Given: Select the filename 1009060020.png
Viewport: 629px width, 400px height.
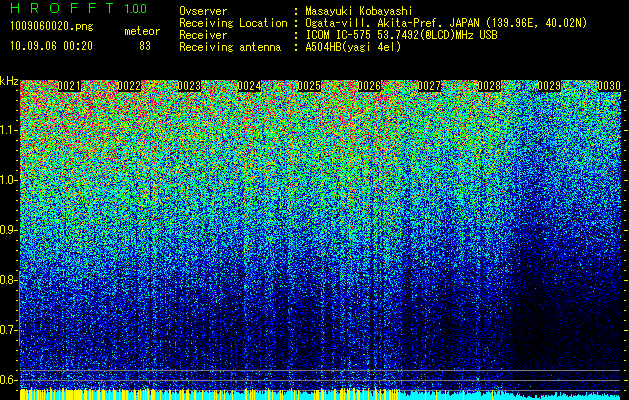Looking at the screenshot, I should (x=52, y=26).
